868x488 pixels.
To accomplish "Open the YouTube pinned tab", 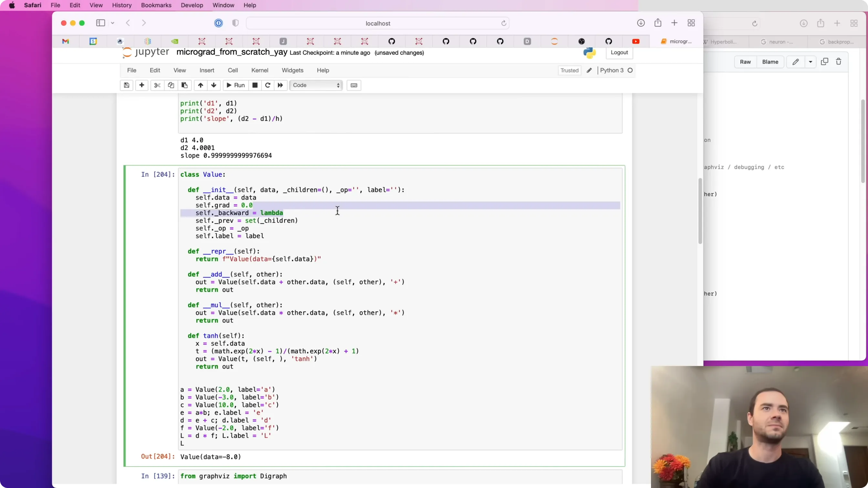I will pyautogui.click(x=636, y=41).
